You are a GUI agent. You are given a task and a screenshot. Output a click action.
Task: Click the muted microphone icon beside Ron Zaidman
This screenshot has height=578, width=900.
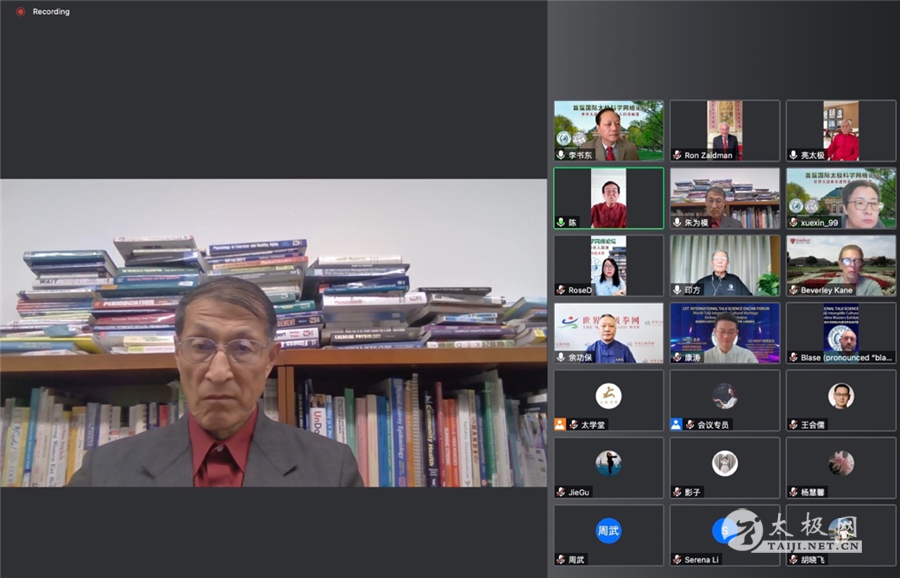click(x=677, y=155)
